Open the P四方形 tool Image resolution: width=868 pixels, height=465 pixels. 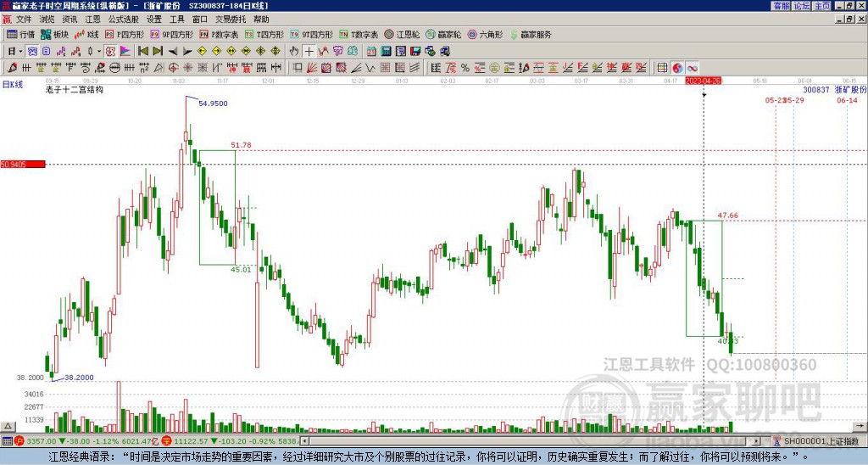click(x=125, y=34)
